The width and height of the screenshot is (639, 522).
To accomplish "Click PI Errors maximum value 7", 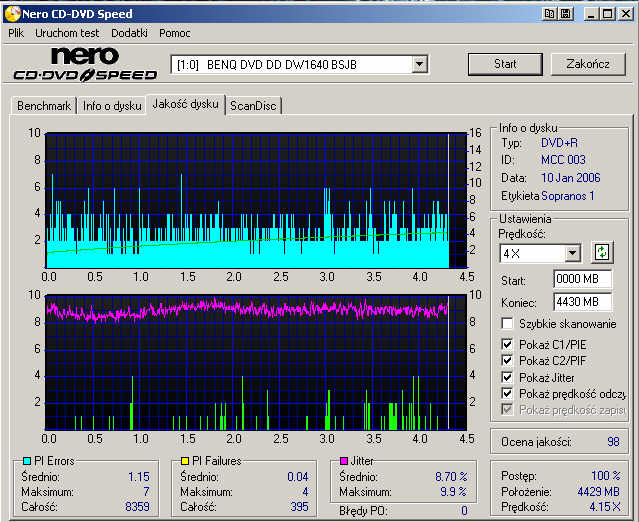I will (x=146, y=491).
